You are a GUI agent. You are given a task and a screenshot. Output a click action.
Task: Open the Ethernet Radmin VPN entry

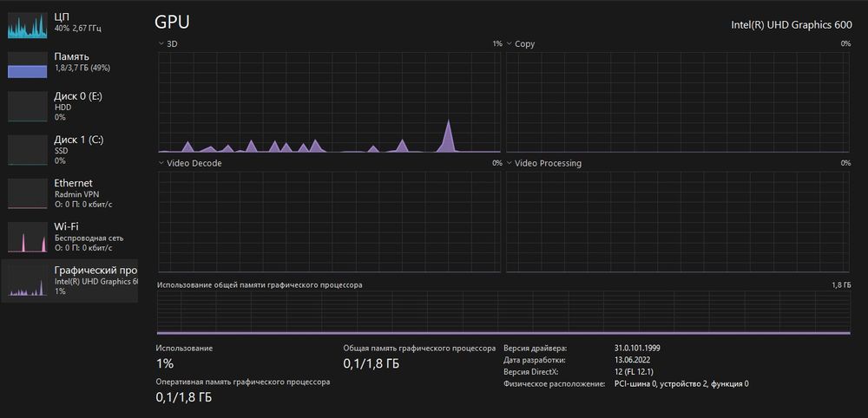(x=69, y=193)
